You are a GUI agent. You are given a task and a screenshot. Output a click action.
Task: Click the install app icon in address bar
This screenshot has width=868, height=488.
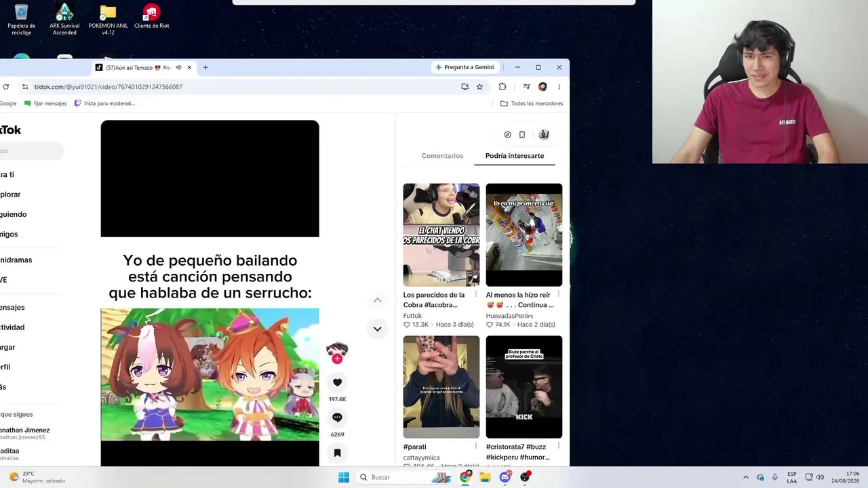(465, 87)
